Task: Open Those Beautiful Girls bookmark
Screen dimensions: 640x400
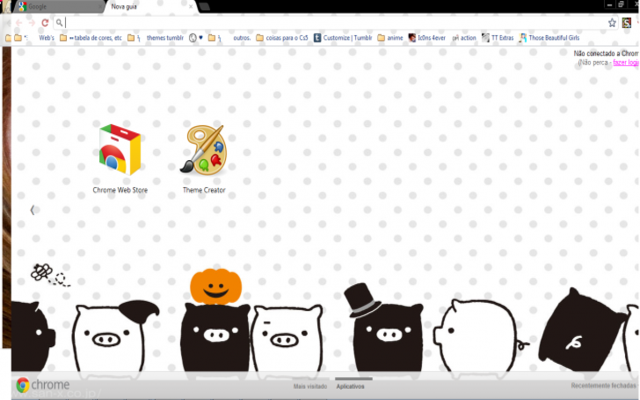Action: tap(549, 38)
